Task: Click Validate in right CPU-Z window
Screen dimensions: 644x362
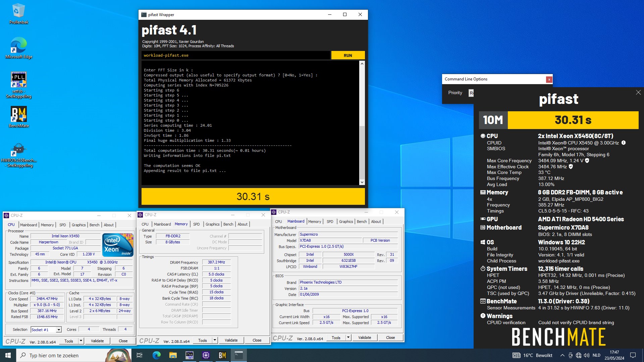Action: click(365, 338)
